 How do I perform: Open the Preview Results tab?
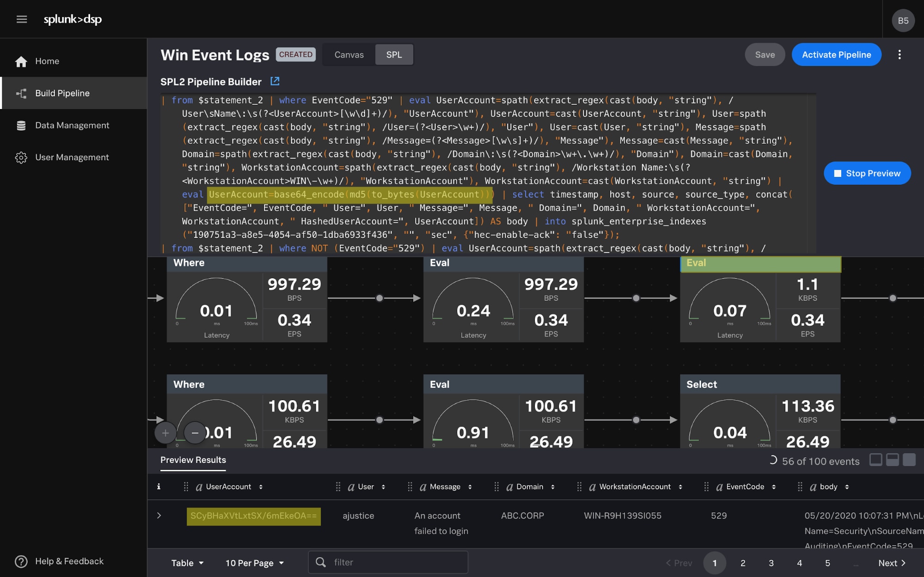pyautogui.click(x=193, y=460)
